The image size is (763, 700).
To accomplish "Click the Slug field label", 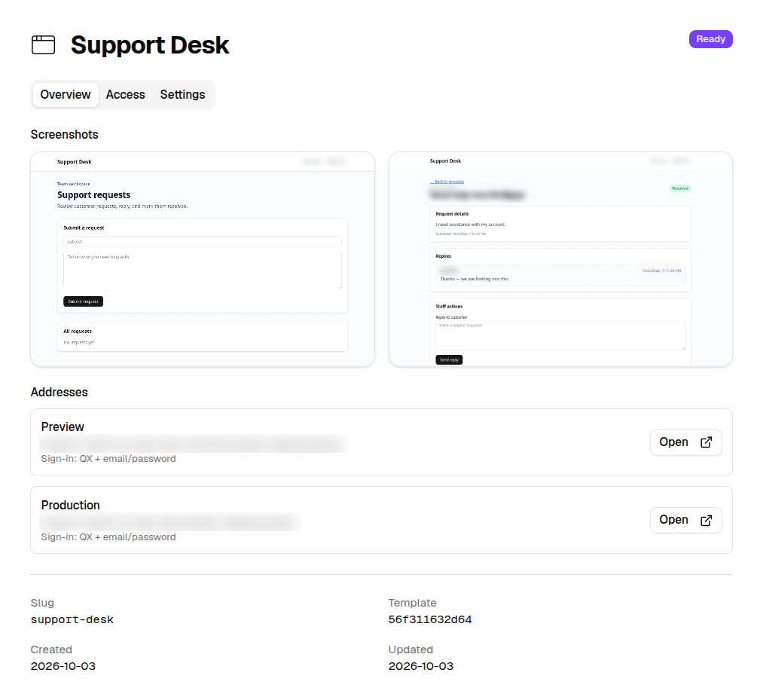I will (x=42, y=603).
